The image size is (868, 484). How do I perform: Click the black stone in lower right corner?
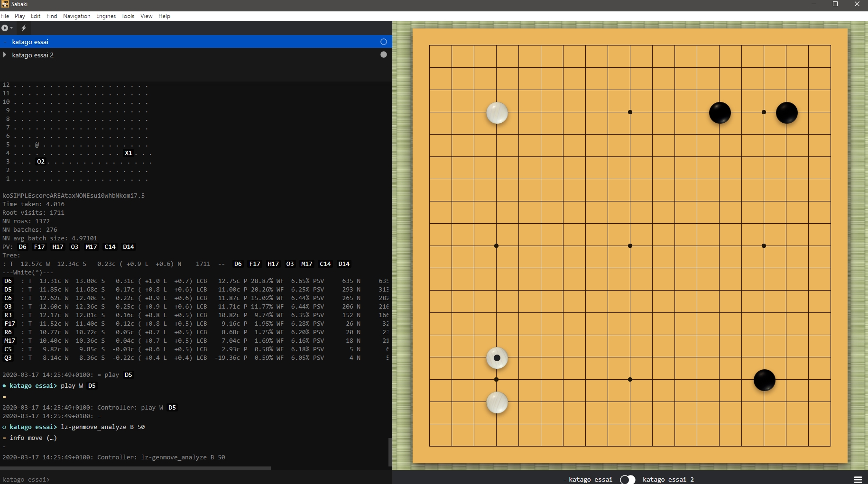(764, 380)
